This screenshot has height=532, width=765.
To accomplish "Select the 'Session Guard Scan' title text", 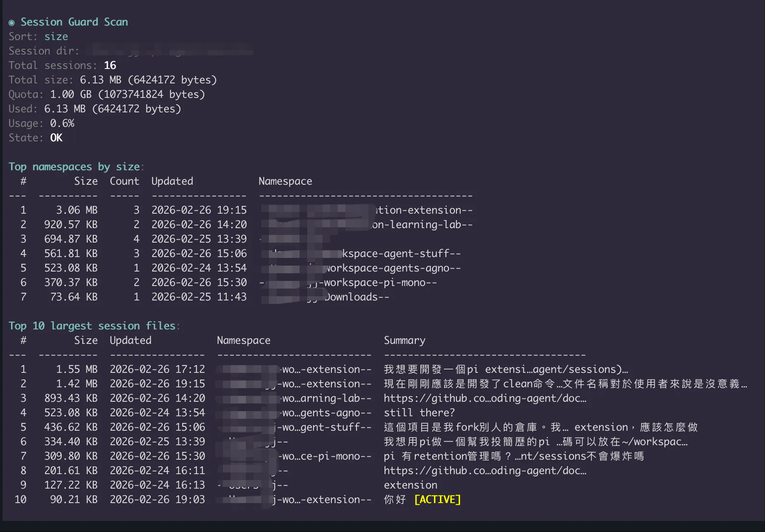I will pyautogui.click(x=74, y=22).
